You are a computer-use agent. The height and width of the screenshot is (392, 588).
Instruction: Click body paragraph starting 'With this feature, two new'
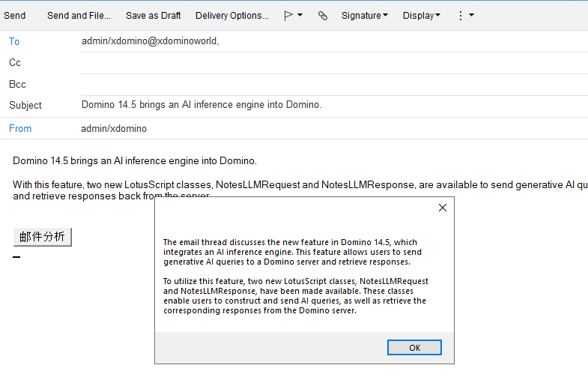click(x=300, y=190)
